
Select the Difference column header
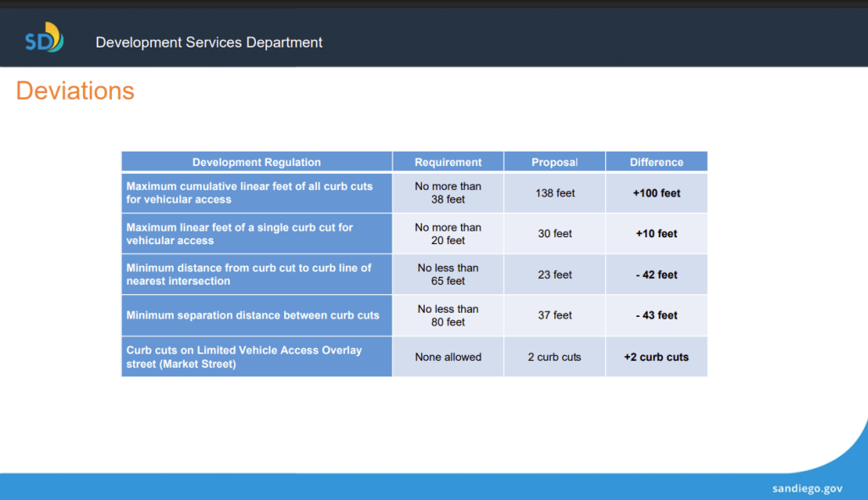coord(657,162)
